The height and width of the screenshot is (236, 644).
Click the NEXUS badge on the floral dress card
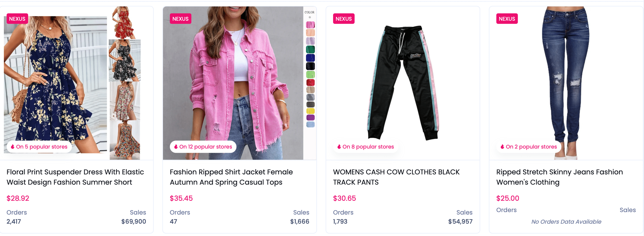(x=17, y=18)
